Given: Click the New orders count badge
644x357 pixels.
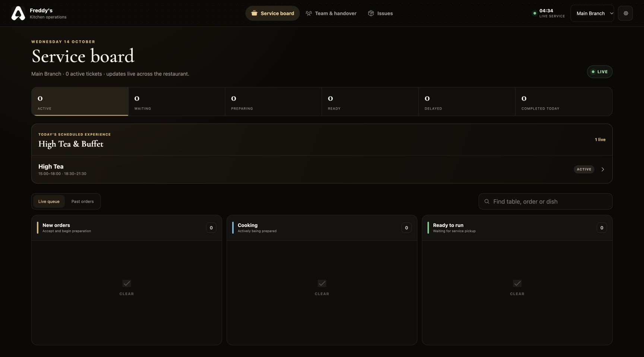Looking at the screenshot, I should click(211, 228).
